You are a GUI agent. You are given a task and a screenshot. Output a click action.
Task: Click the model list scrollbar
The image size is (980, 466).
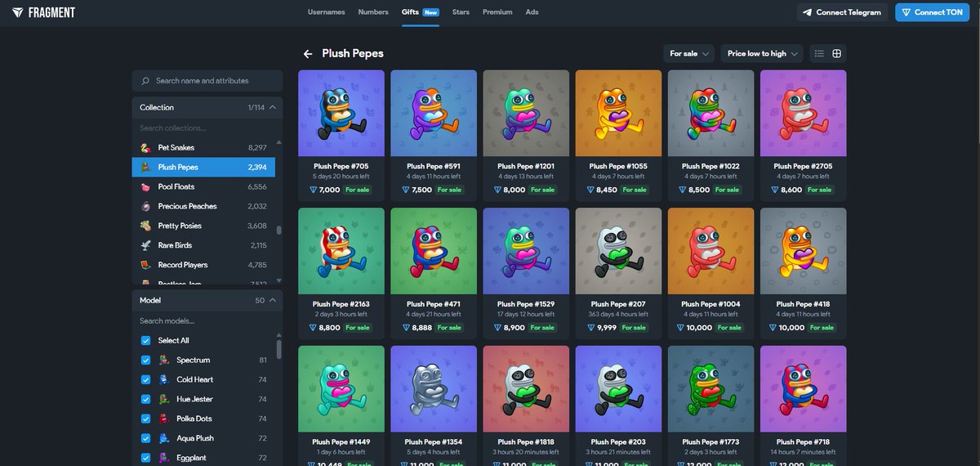coord(278,349)
